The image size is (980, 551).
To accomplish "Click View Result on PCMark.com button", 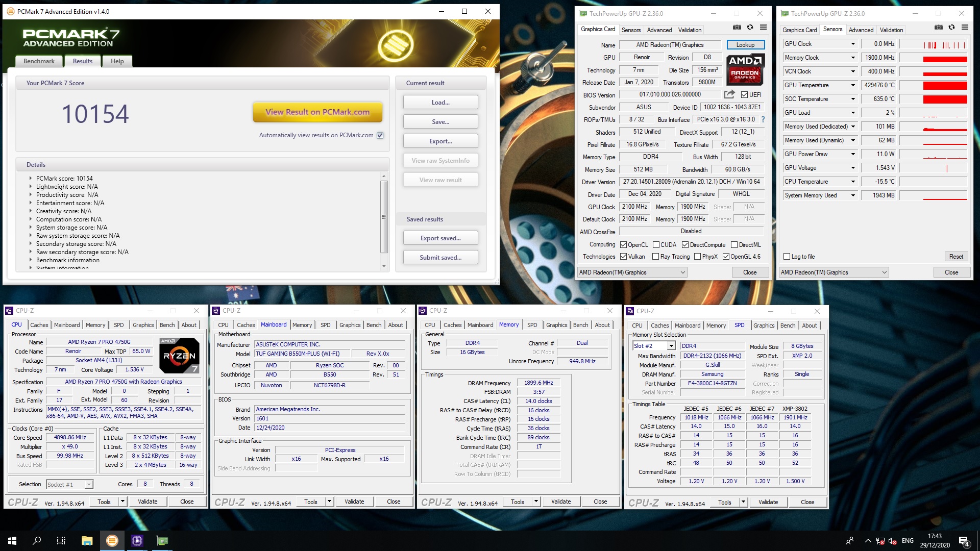I will pyautogui.click(x=317, y=112).
